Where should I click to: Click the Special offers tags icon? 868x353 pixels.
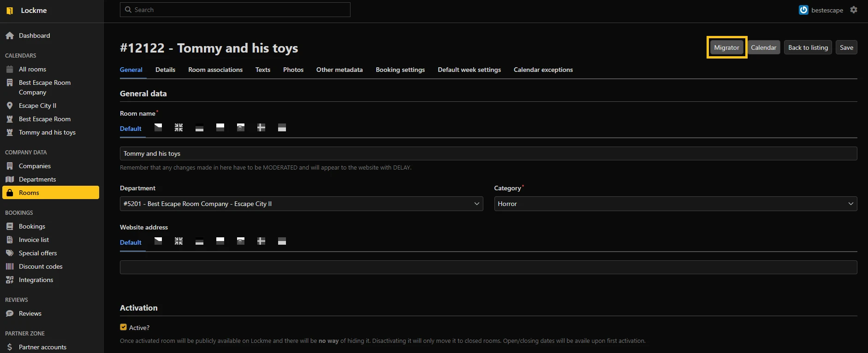point(10,253)
